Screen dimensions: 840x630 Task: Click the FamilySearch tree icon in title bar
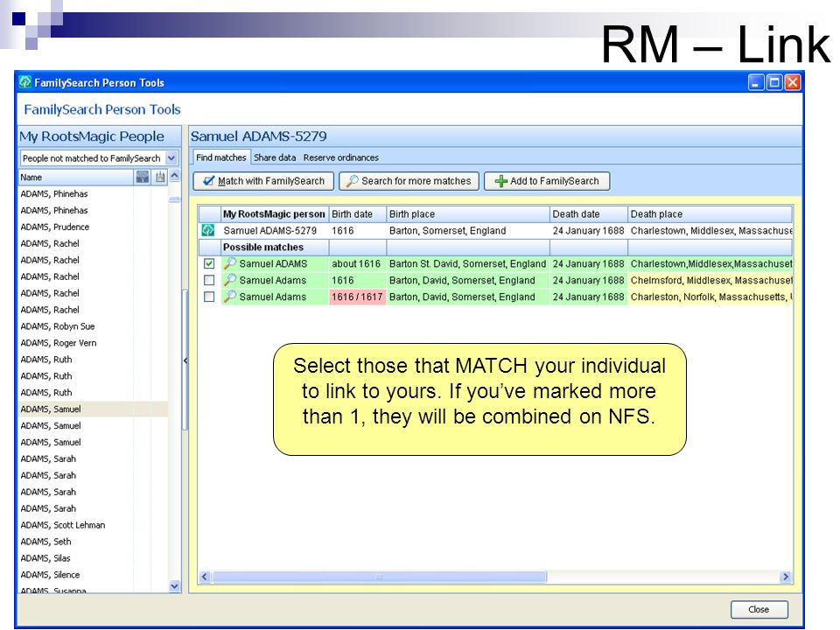point(24,82)
